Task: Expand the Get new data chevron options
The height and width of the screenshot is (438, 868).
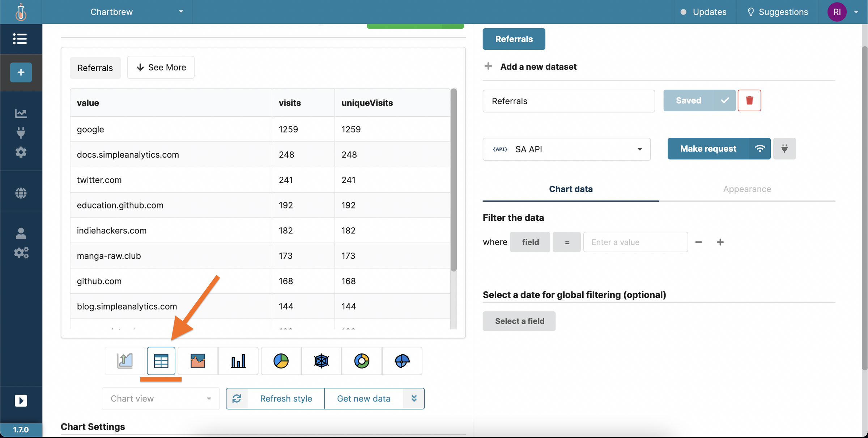Action: pos(413,398)
